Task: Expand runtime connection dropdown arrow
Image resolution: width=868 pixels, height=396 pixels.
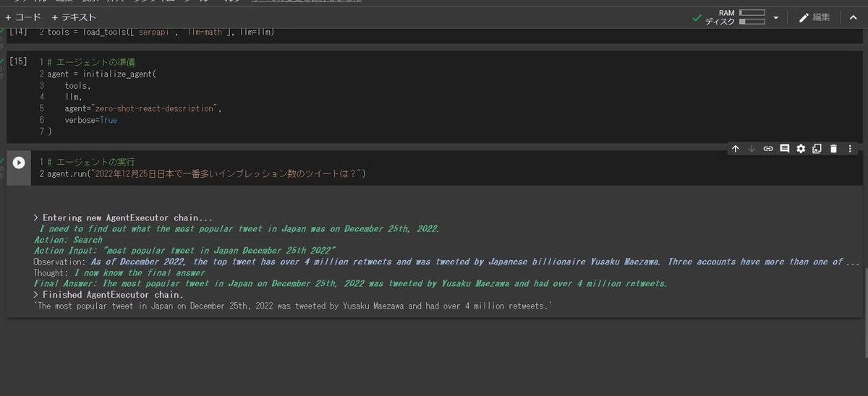Action: coord(776,17)
